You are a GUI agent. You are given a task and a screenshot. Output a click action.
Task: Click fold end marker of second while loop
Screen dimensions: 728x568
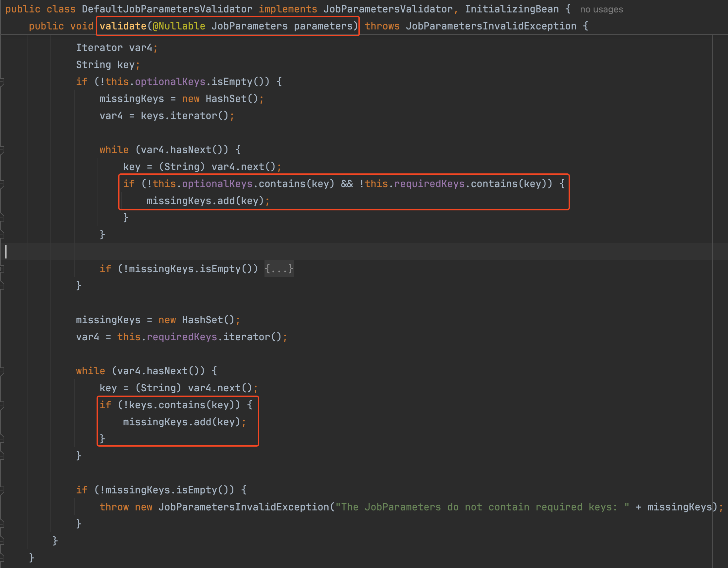pyautogui.click(x=2, y=456)
